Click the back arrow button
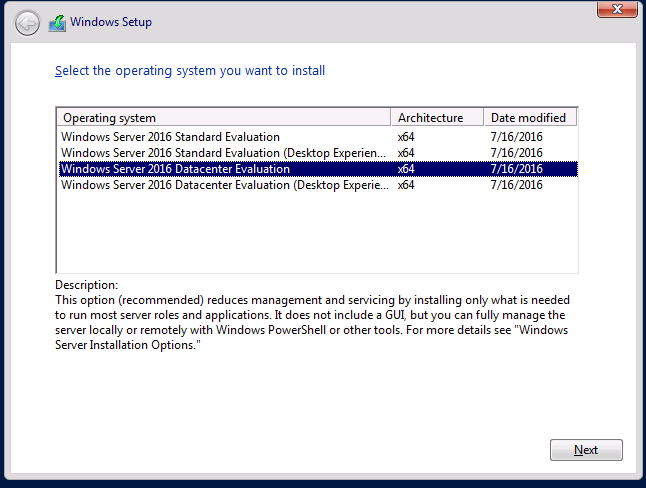 [x=27, y=23]
